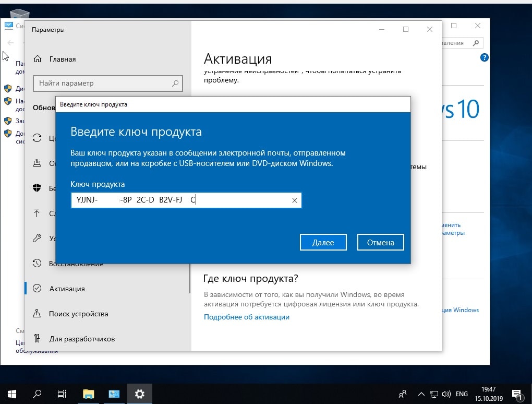Image resolution: width=532 pixels, height=404 pixels.
Task: Open the notification center icon
Action: click(x=516, y=394)
